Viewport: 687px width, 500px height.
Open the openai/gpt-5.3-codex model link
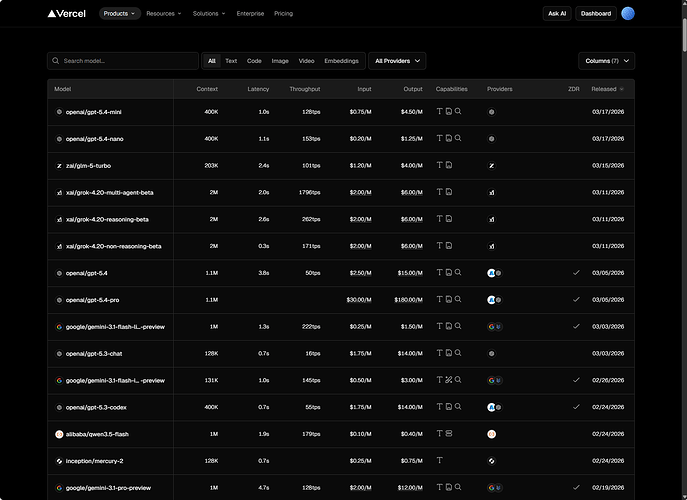[x=96, y=408]
